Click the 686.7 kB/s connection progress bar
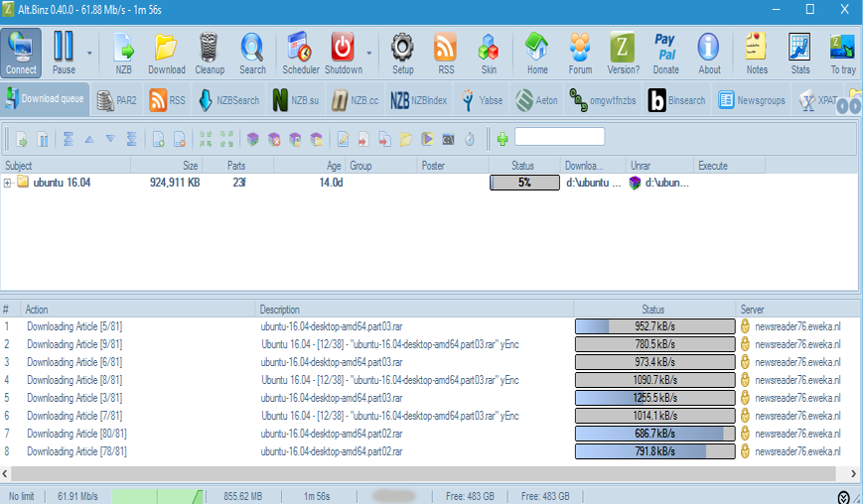 [655, 434]
